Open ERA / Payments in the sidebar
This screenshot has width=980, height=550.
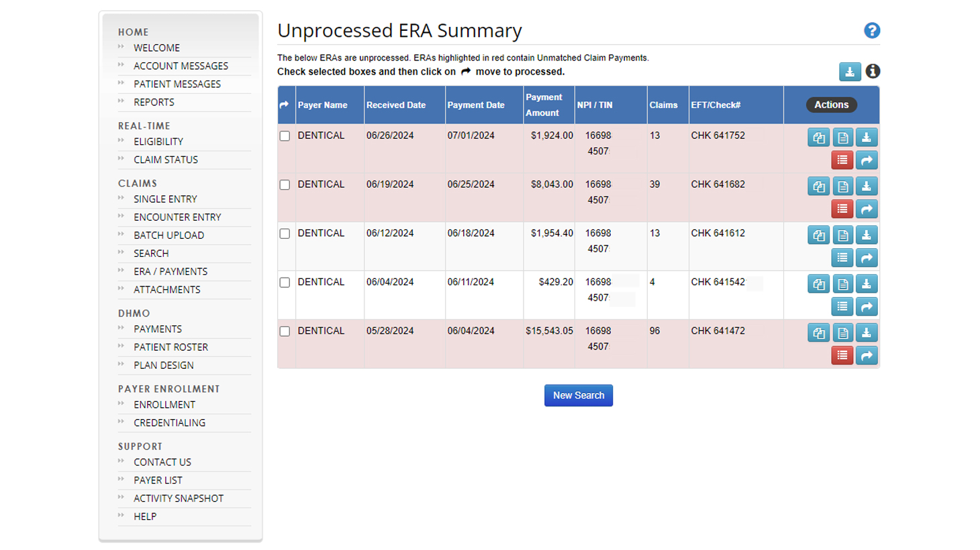[x=170, y=272]
